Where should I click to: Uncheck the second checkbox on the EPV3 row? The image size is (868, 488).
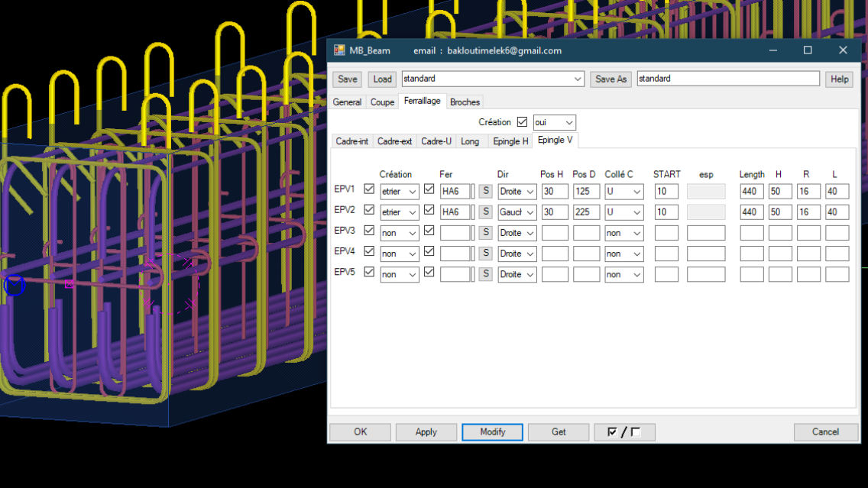(429, 232)
